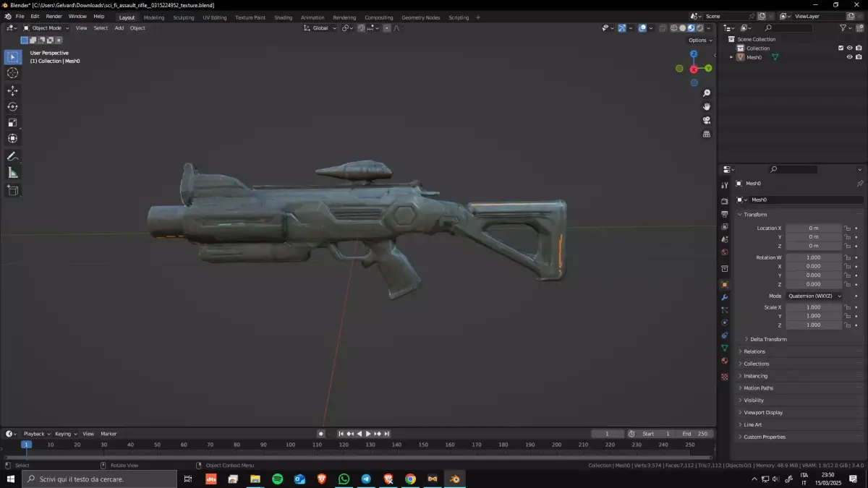Select the Move tool
Screen dimensions: 868x488
point(12,90)
